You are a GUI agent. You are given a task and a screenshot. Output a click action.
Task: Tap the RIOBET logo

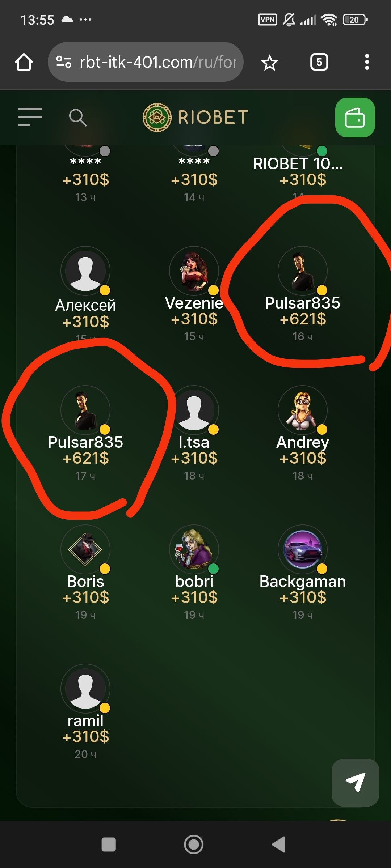click(195, 118)
